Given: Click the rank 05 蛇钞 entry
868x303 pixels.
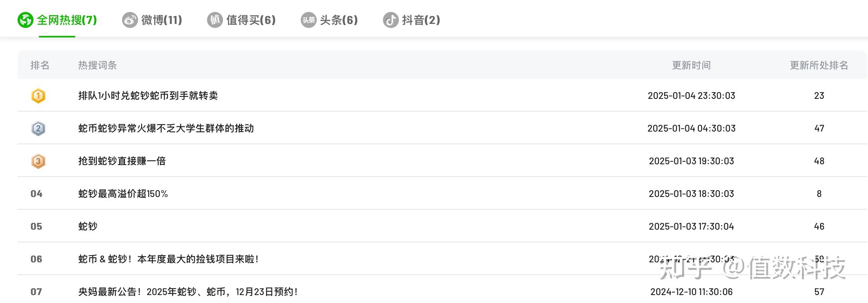Looking at the screenshot, I should coord(88,226).
